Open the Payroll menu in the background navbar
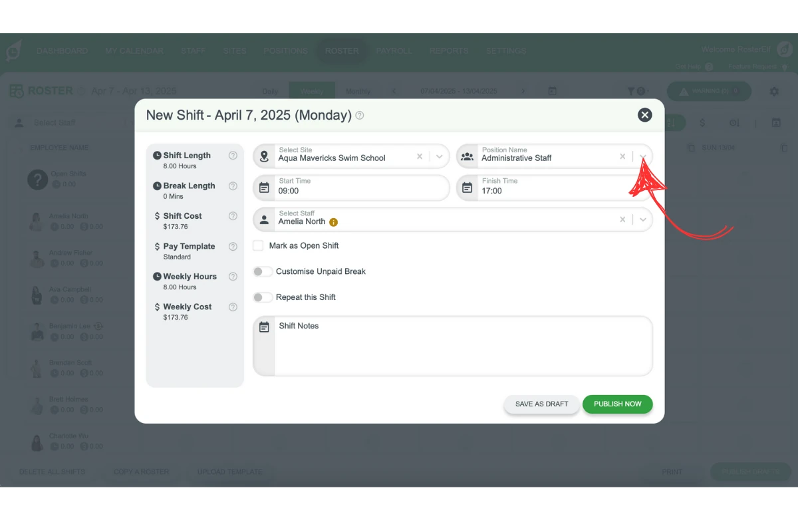Image resolution: width=798 pixels, height=532 pixels. click(x=394, y=51)
